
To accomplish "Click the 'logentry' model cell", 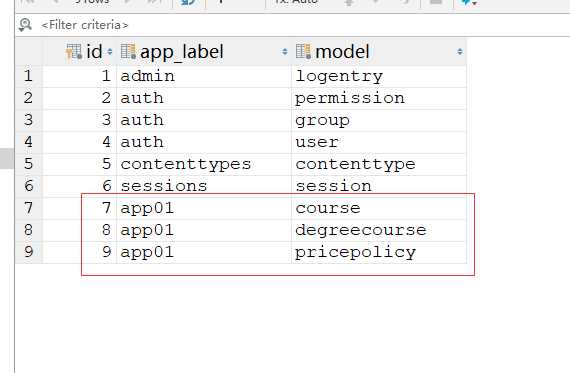I will point(379,77).
